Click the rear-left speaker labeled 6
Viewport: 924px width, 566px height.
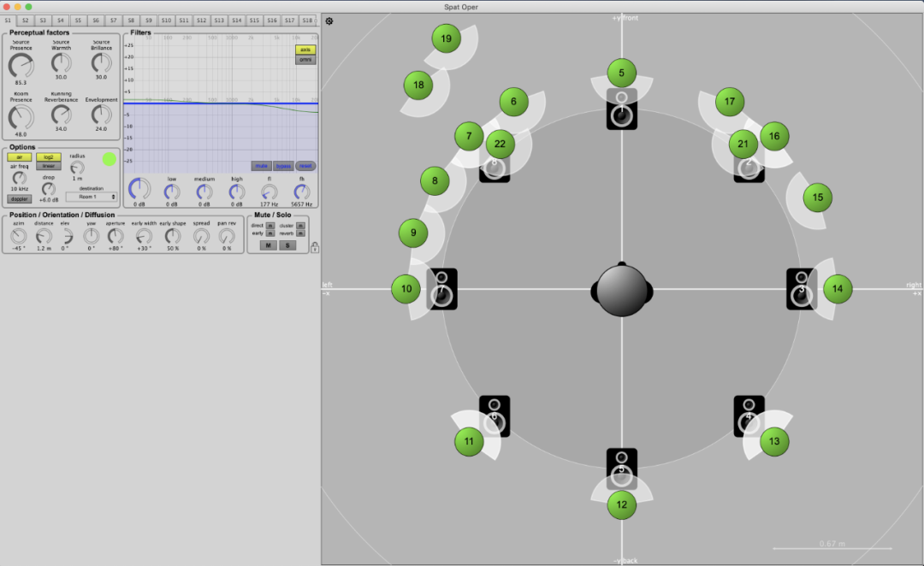[495, 416]
